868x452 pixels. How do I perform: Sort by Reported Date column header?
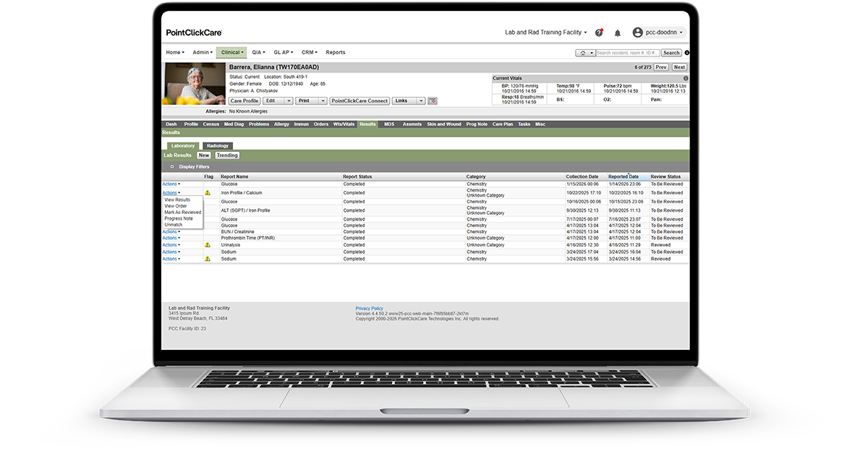(624, 176)
